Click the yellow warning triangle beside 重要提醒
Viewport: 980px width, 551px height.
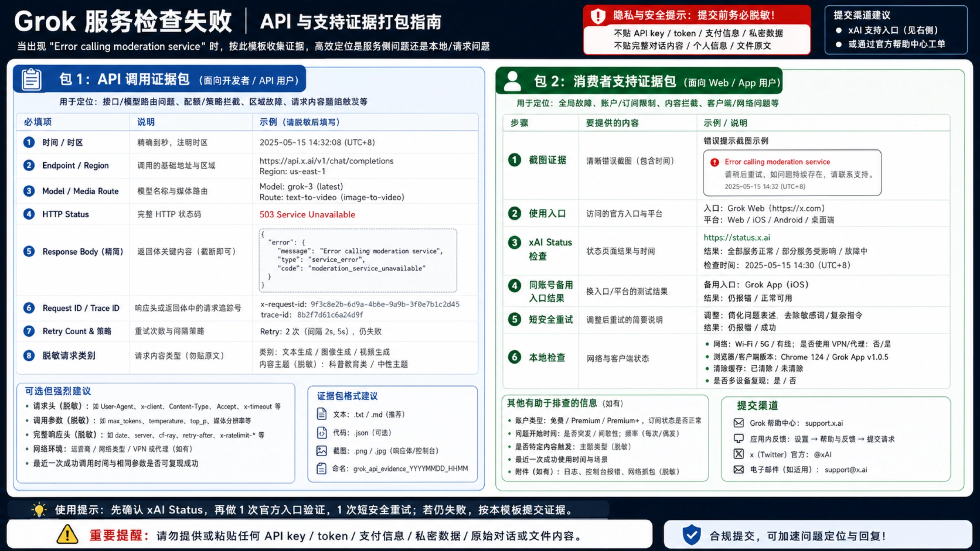(x=67, y=535)
